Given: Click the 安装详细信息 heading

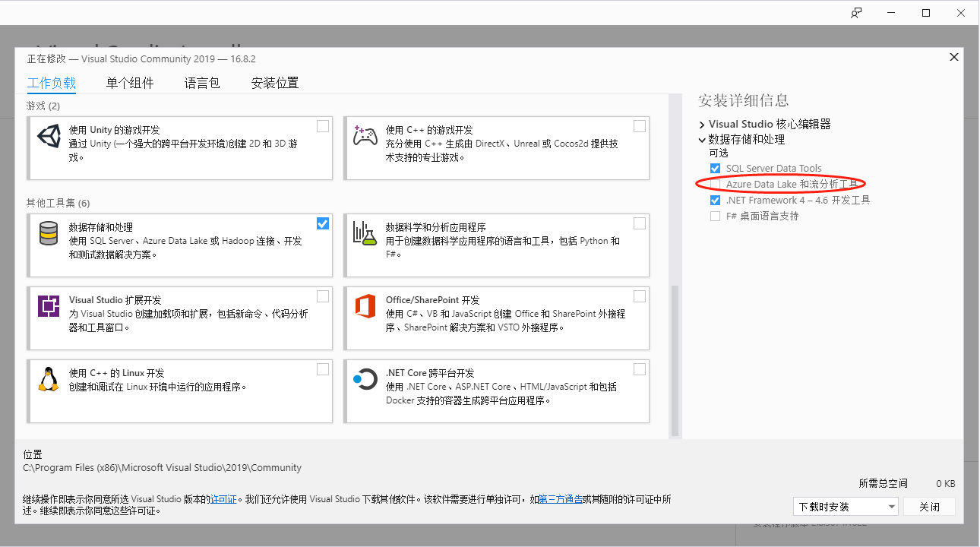Looking at the screenshot, I should coord(743,100).
